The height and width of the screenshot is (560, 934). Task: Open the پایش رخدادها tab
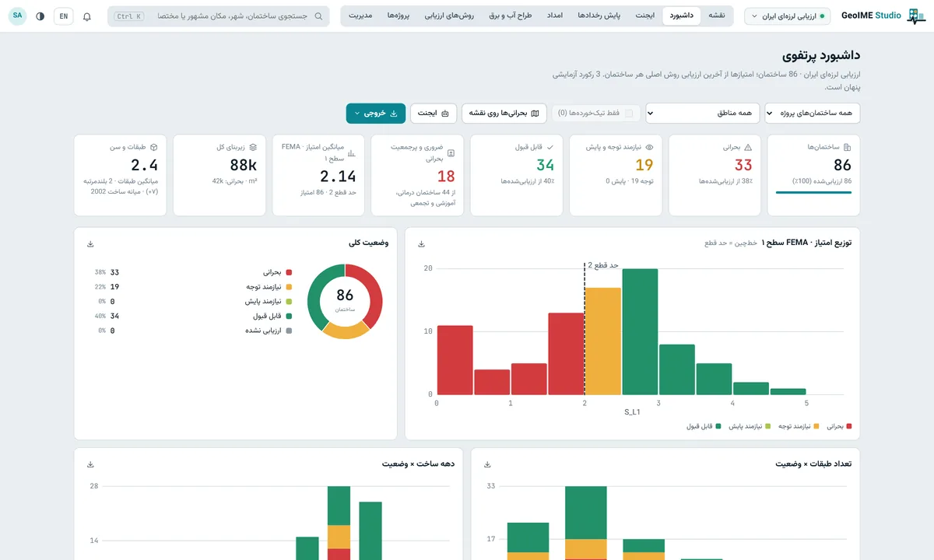coord(599,16)
